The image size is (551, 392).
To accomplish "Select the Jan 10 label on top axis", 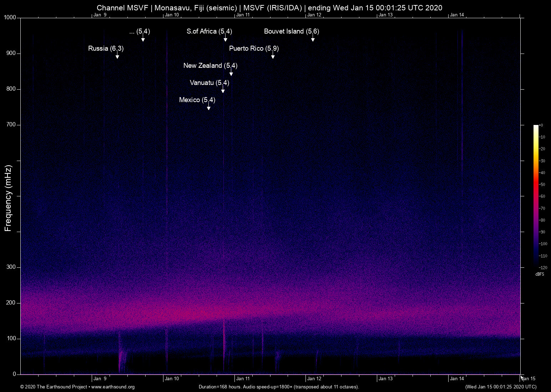I will 172,15.
